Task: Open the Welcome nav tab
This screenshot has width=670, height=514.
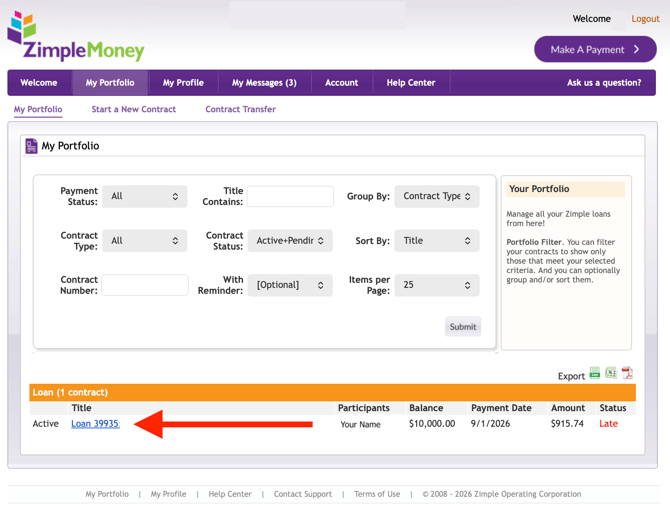Action: point(39,82)
